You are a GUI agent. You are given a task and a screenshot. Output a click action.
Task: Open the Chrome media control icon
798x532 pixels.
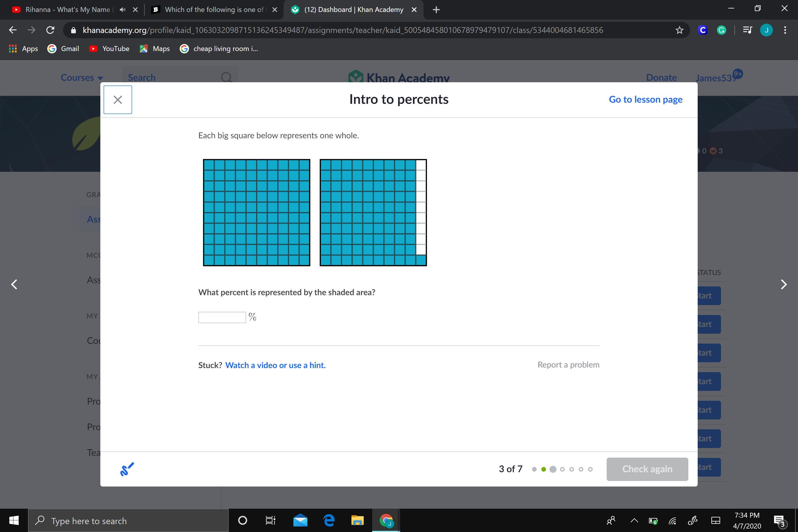tap(747, 30)
